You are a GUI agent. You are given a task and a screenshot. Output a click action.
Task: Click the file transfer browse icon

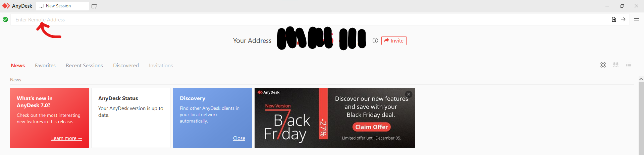[x=614, y=19]
